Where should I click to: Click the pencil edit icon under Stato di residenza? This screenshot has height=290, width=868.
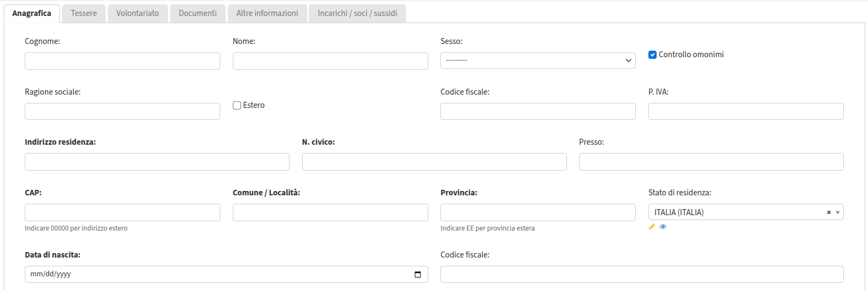(x=652, y=227)
